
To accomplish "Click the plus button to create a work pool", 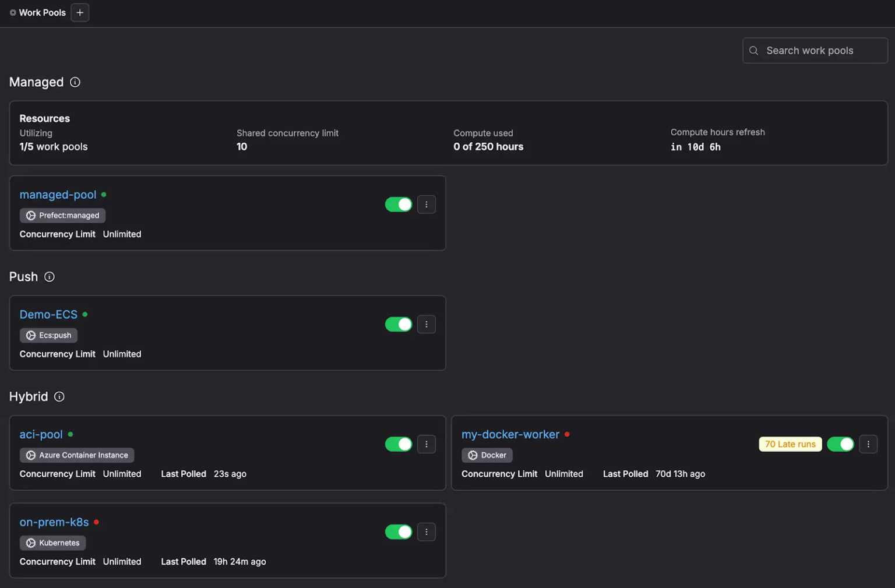I will 80,12.
